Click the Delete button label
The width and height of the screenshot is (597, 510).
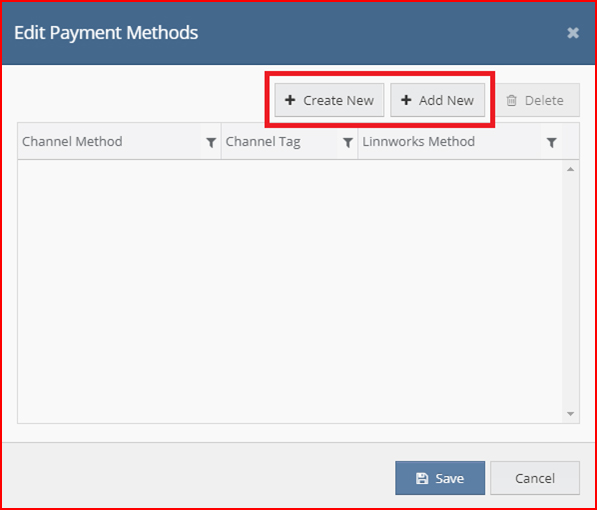tap(544, 101)
